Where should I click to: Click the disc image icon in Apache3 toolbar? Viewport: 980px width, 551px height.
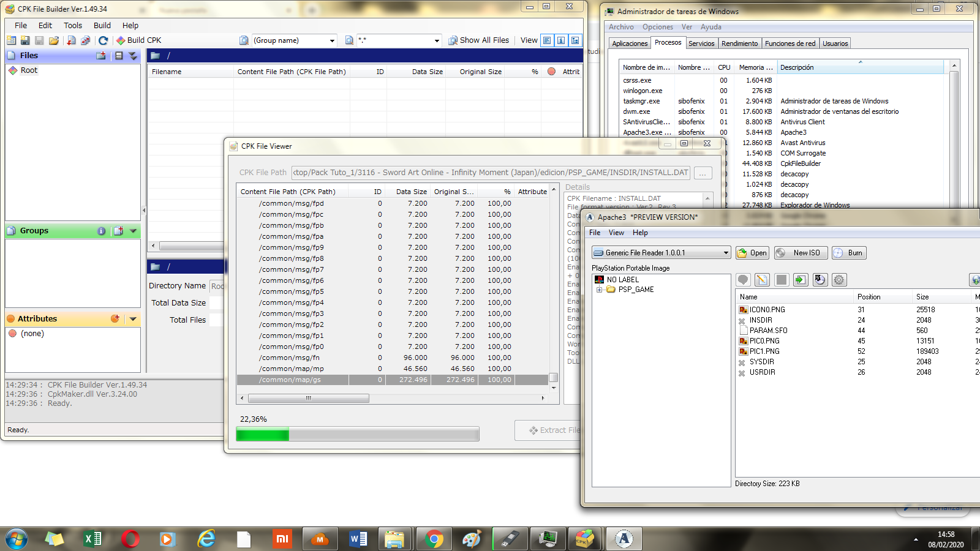click(820, 280)
